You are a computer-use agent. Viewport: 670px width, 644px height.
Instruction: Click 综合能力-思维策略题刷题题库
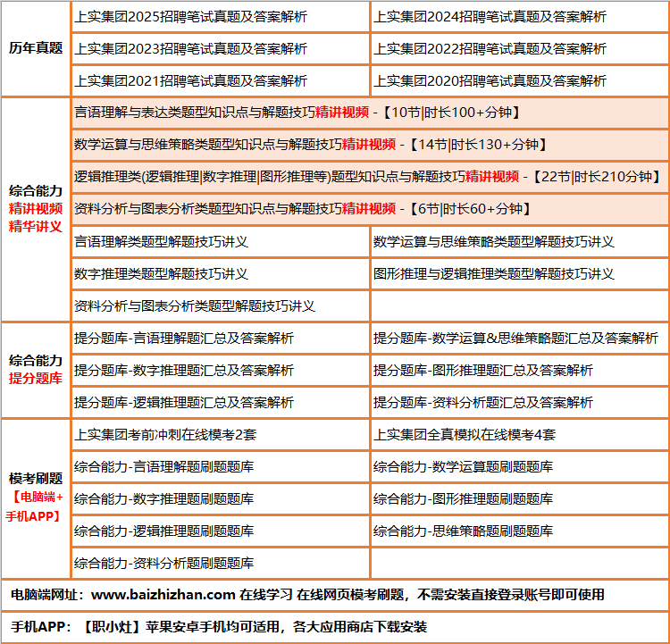[463, 531]
